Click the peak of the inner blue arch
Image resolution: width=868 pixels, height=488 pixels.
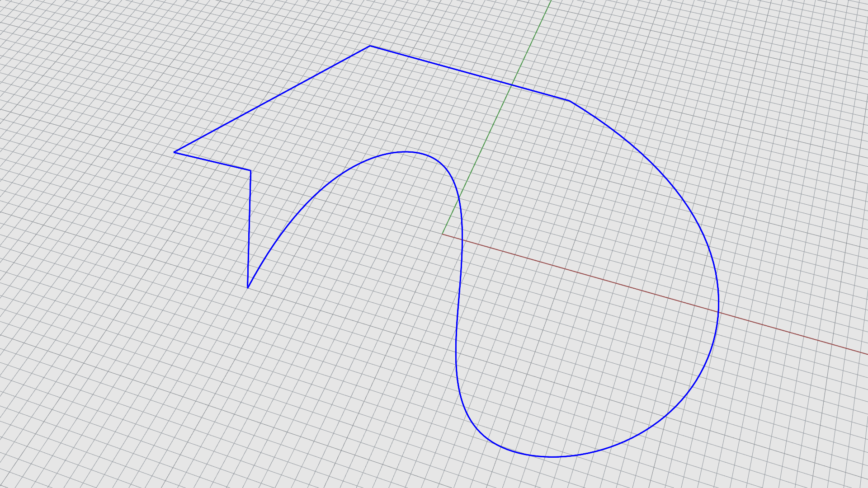(x=406, y=152)
